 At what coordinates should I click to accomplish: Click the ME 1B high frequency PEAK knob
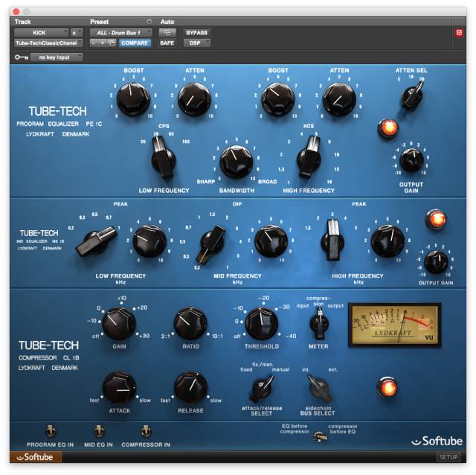387,240
